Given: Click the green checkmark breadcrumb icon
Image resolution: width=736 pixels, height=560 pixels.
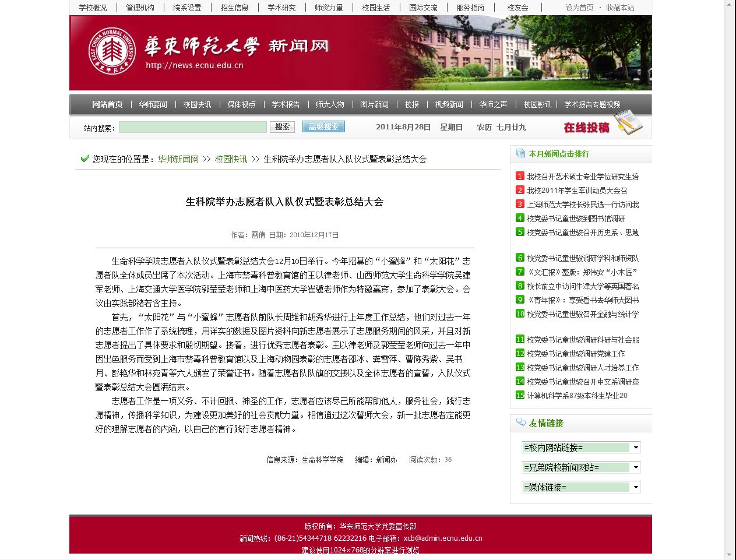Looking at the screenshot, I should [x=85, y=159].
